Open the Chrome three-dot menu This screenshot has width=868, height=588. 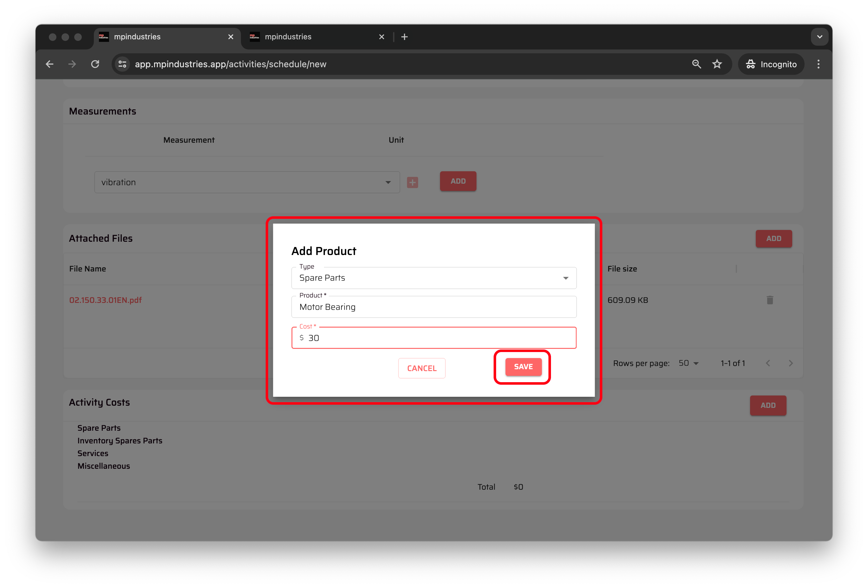(818, 64)
